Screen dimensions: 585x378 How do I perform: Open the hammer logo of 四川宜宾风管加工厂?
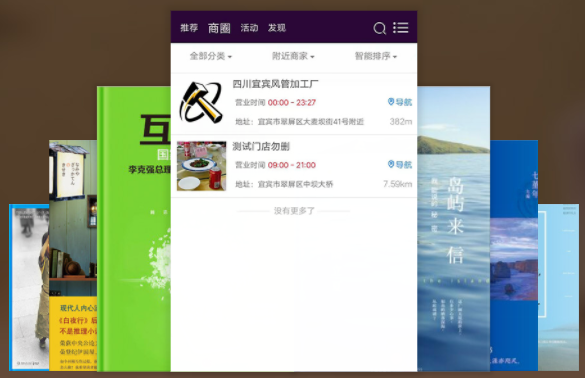click(201, 103)
